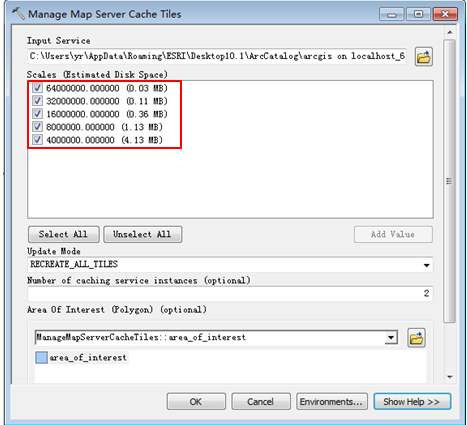
Task: Click the Input Service path field
Action: pos(217,56)
